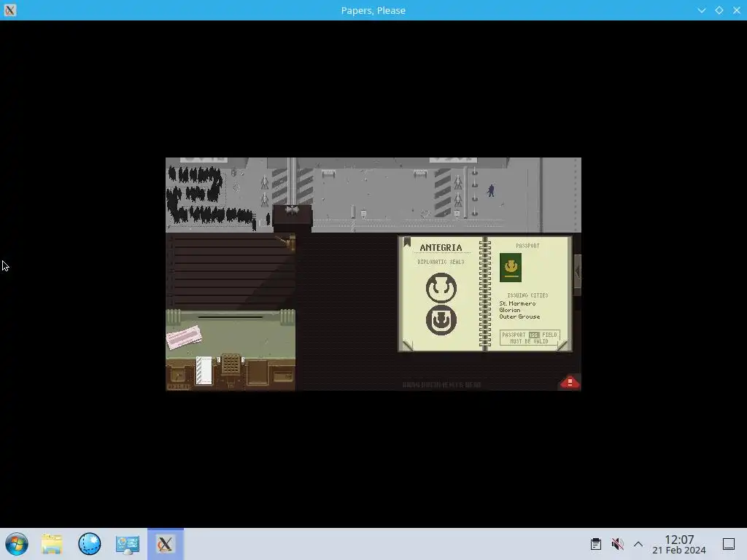Click the passport ISS field rule box
This screenshot has height=560, width=747.
530,338
